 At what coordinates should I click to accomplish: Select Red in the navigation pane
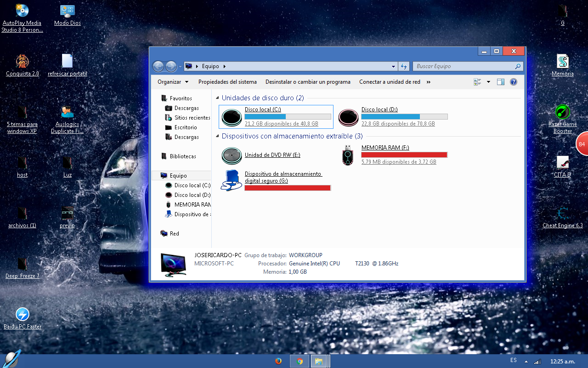coord(174,234)
